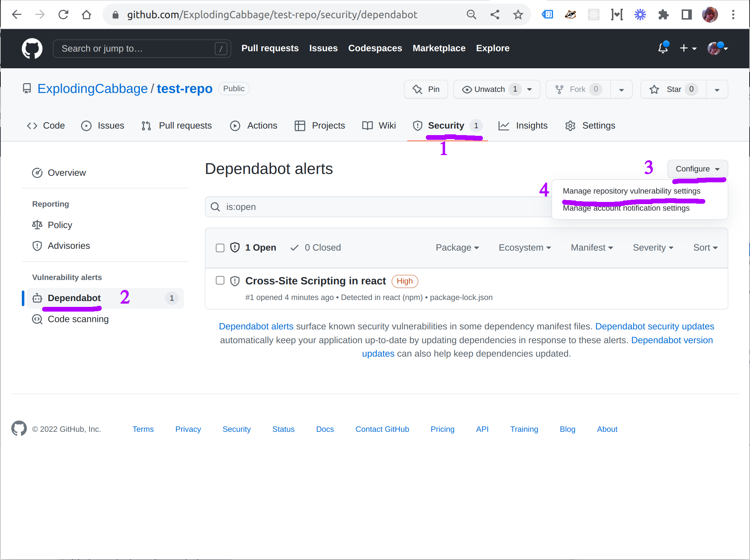Open Cross-Site Scripting in react alert

(x=315, y=281)
